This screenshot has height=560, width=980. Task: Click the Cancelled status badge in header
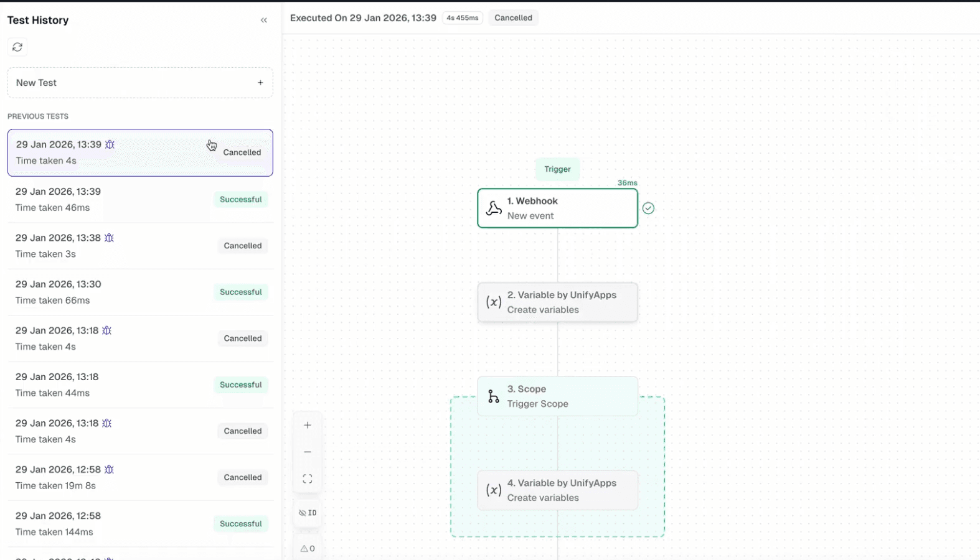coord(513,18)
